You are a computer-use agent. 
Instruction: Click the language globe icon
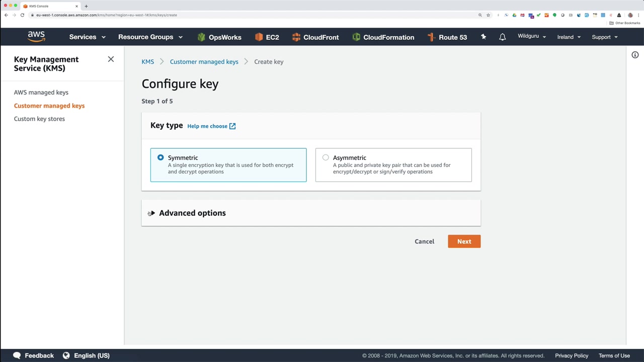tap(66, 355)
